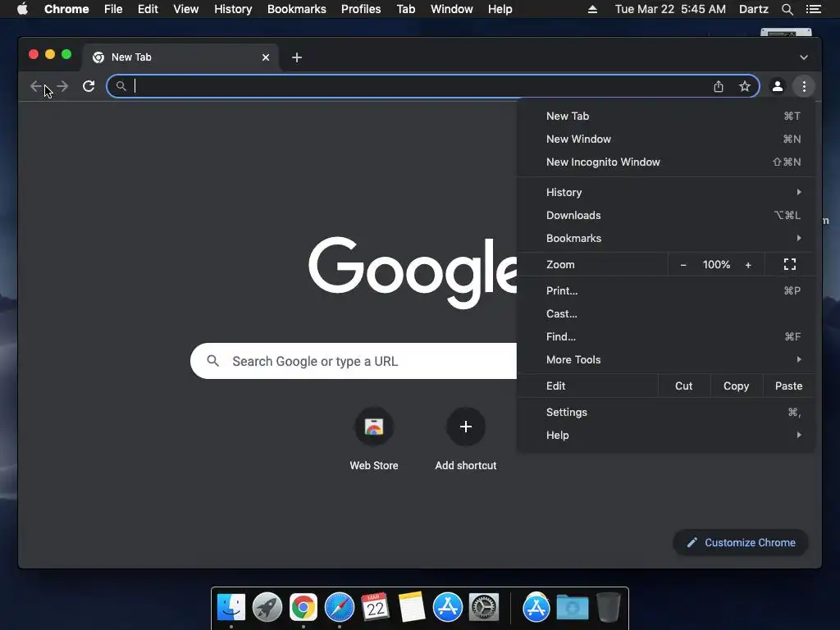Choose Cast... from the menu
840x630 pixels.
(x=666, y=313)
